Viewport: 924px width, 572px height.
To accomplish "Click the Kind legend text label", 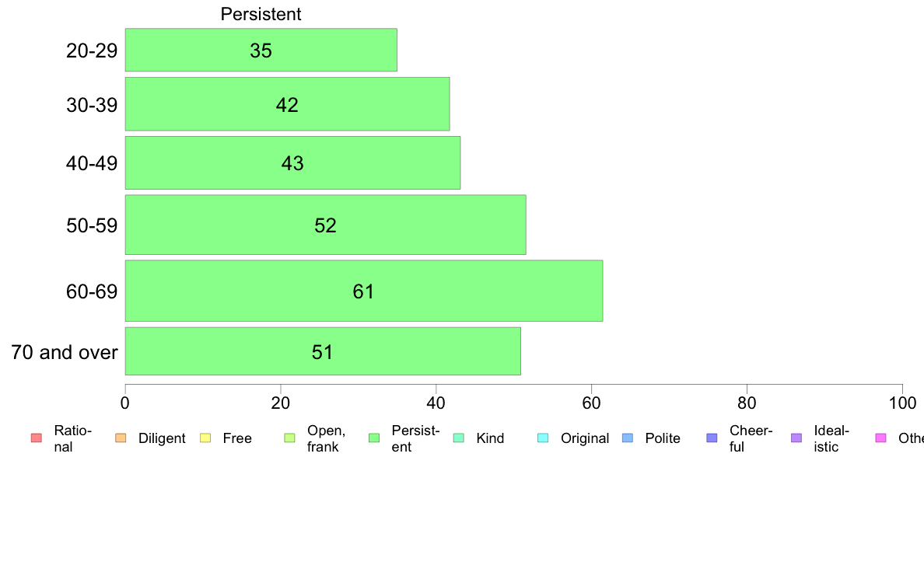I will [x=490, y=438].
